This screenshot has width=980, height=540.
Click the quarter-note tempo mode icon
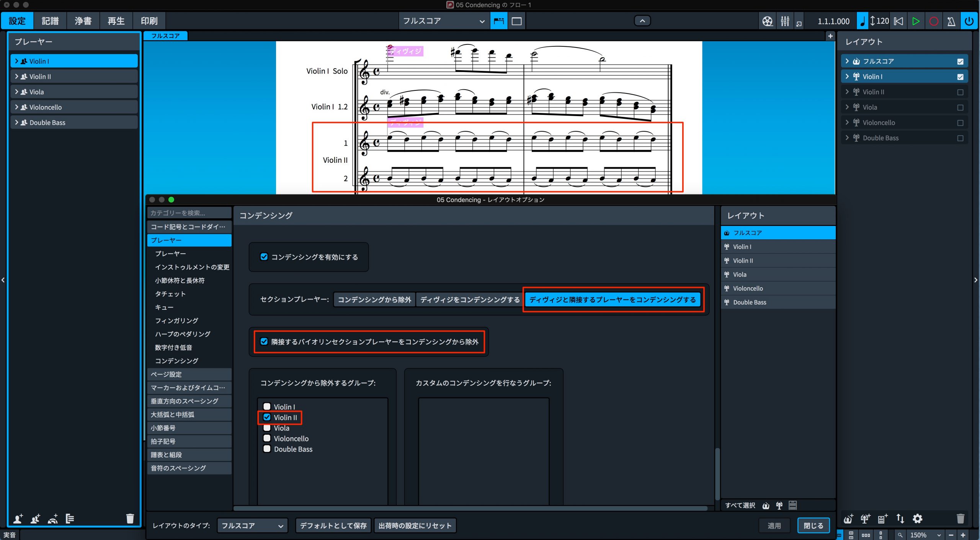click(x=862, y=21)
